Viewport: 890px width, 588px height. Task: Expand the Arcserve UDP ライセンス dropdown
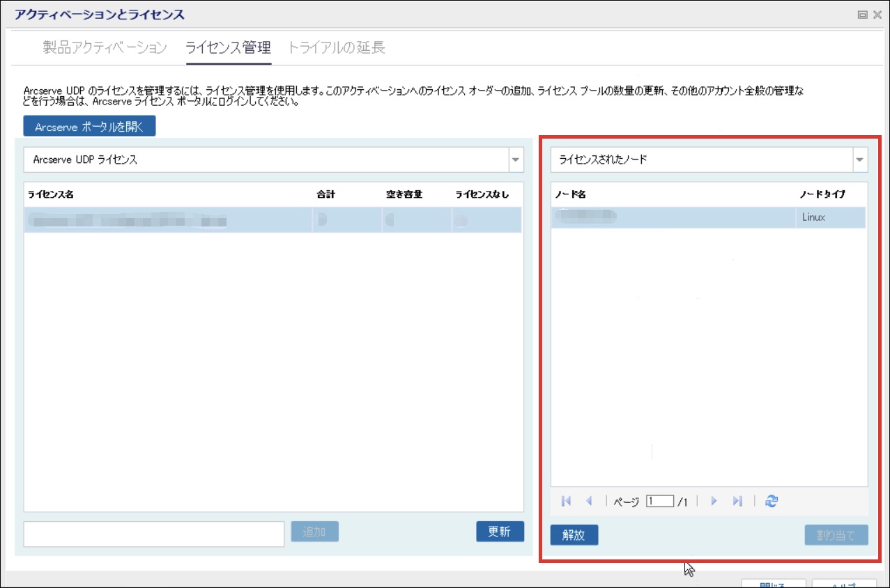(x=515, y=160)
